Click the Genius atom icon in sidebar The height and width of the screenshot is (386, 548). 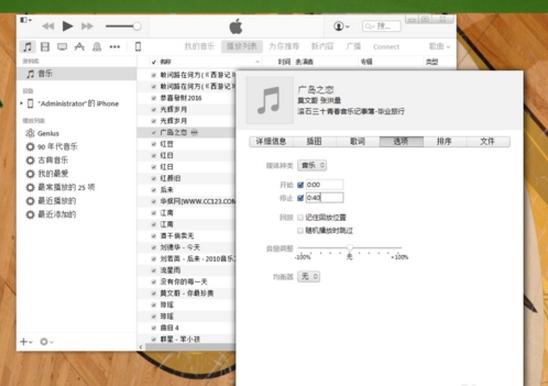pyautogui.click(x=30, y=133)
